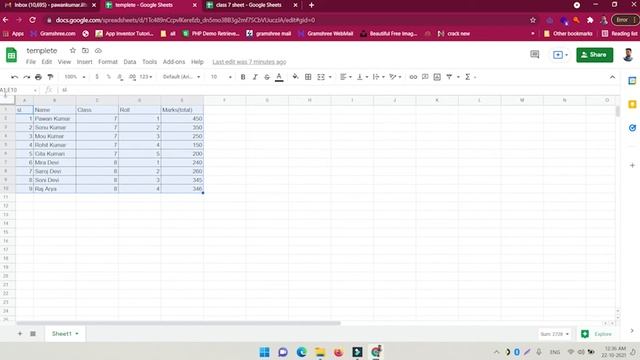Open the text color picker
The image size is (640, 360).
(279, 77)
